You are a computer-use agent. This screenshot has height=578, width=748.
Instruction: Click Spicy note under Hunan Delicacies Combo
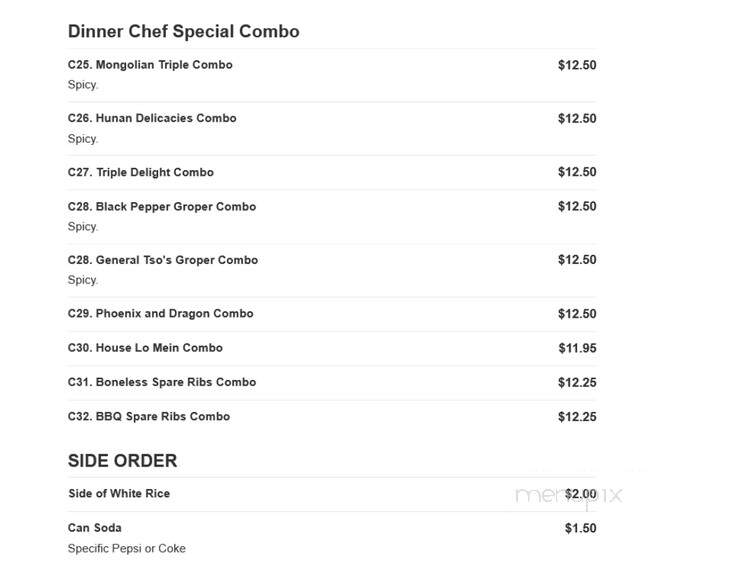pyautogui.click(x=83, y=139)
